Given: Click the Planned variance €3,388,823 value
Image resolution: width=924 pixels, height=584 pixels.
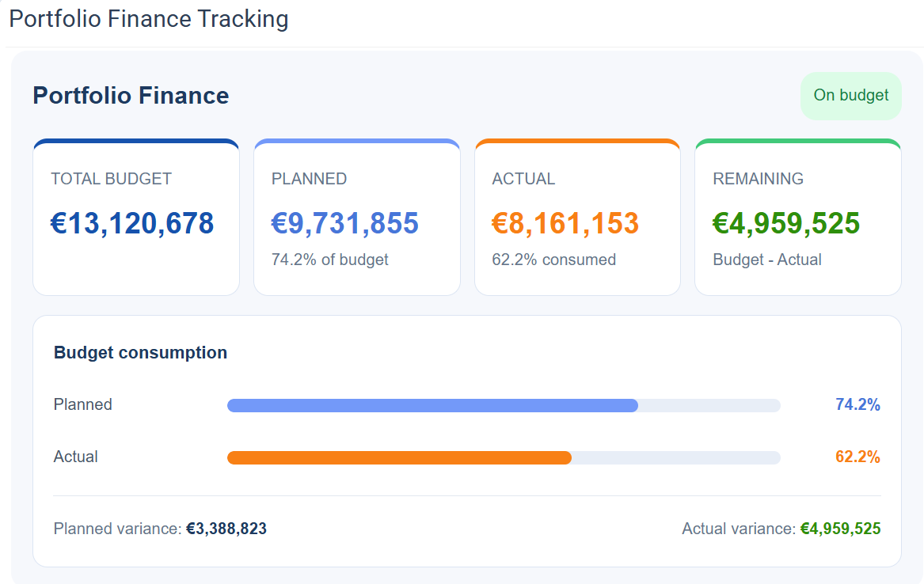Looking at the screenshot, I should click(x=226, y=529).
